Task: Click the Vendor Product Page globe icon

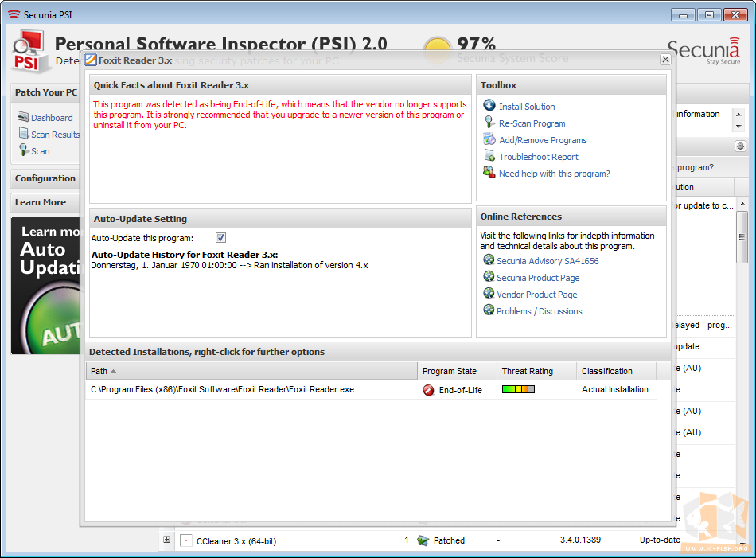Action: (489, 293)
